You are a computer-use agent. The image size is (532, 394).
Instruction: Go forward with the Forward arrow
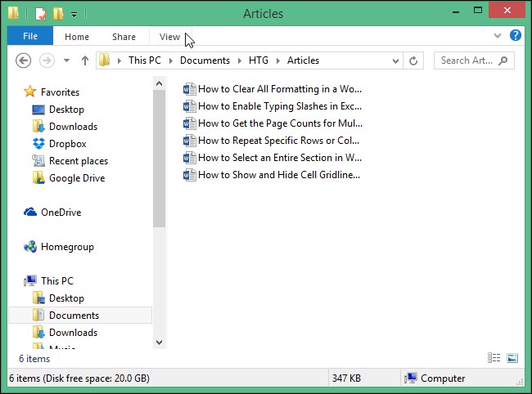click(x=47, y=60)
